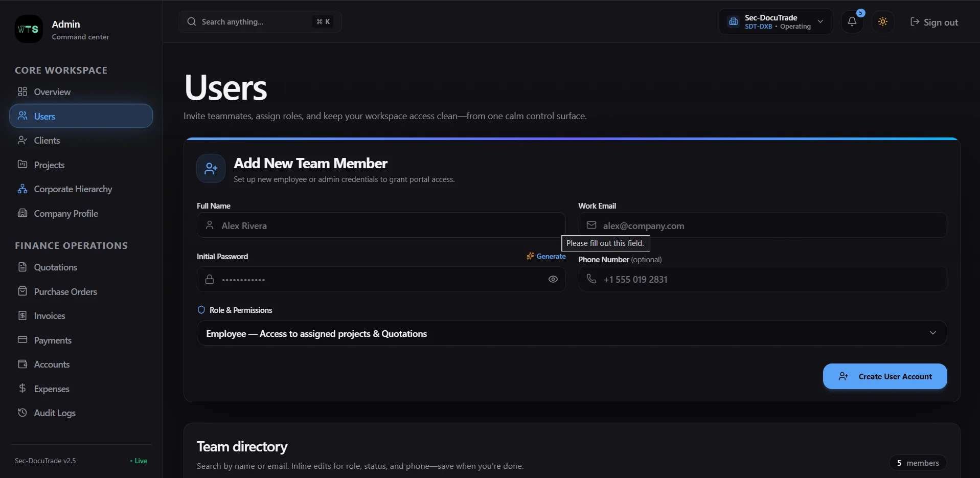Click the phone icon in Phone Number field
This screenshot has height=478, width=980.
(x=591, y=279)
